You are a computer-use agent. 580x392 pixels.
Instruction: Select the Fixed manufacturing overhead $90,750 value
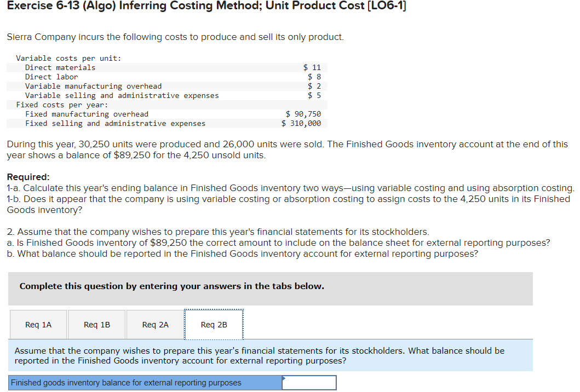(303, 113)
